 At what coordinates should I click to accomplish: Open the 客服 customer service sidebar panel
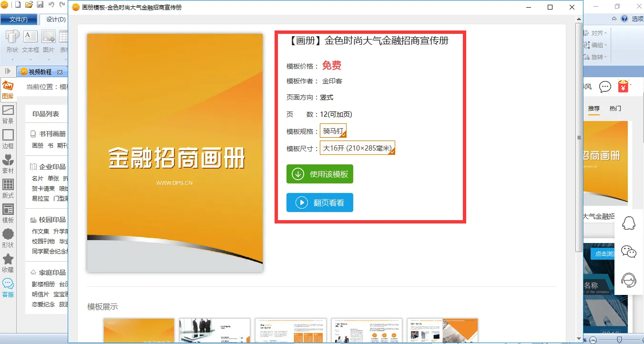coord(8,288)
